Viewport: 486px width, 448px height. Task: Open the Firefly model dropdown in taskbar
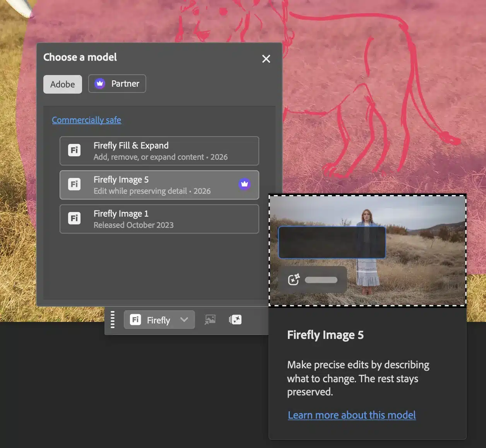coord(159,320)
